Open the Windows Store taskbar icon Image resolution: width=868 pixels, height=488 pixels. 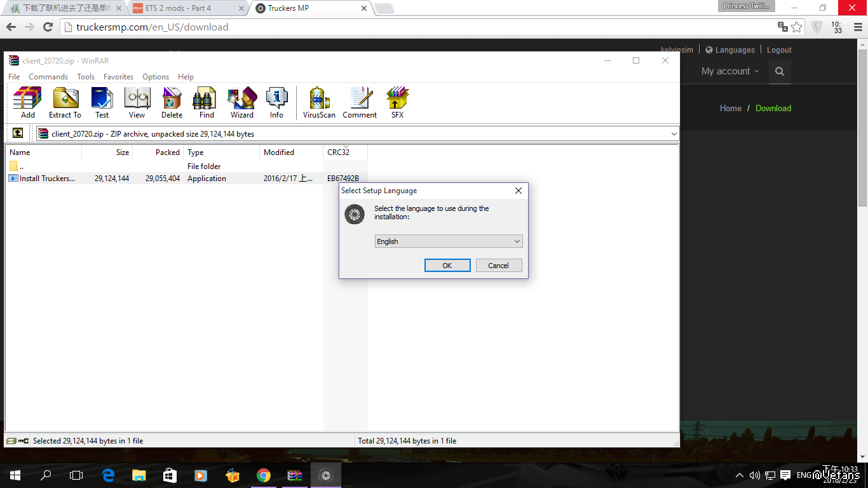(170, 475)
